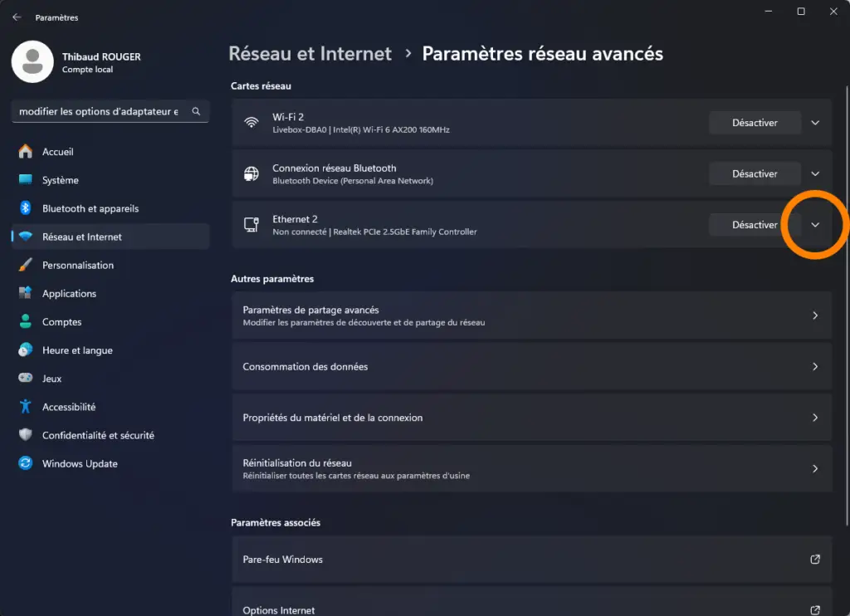Screen dimensions: 850x616
Task: Disable the Ethernet 2 adapter
Action: 755,224
